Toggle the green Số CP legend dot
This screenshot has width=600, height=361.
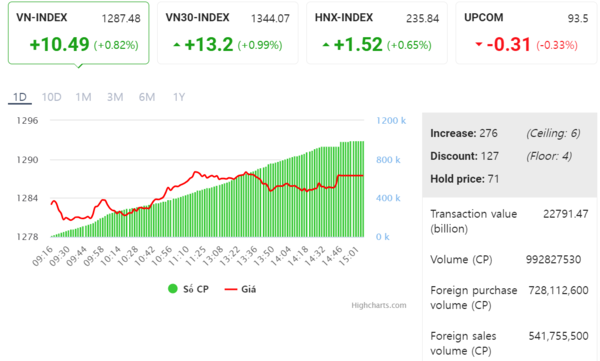click(173, 289)
